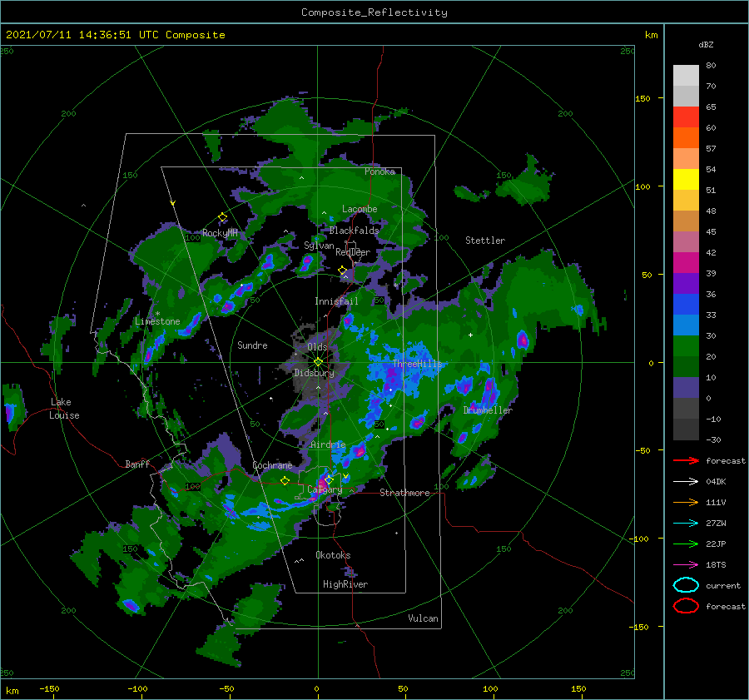Image resolution: width=749 pixels, height=700 pixels.
Task: Click the Olds label near radar center
Action: pyautogui.click(x=317, y=347)
